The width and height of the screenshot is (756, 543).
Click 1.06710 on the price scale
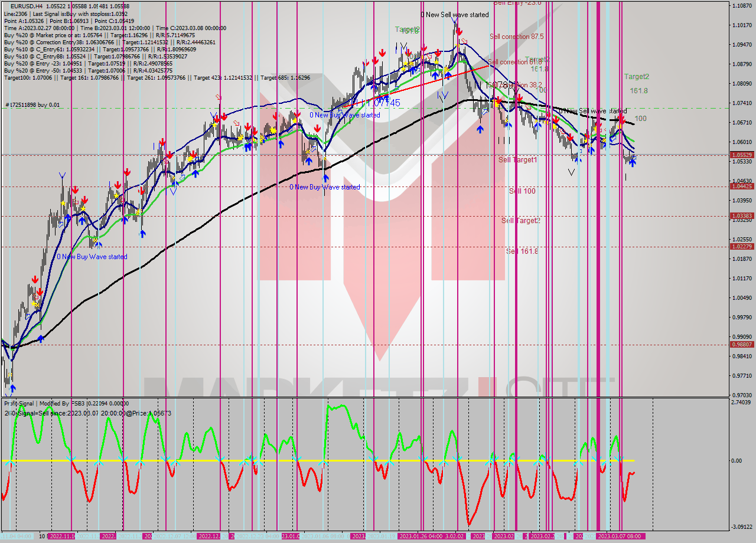point(742,123)
